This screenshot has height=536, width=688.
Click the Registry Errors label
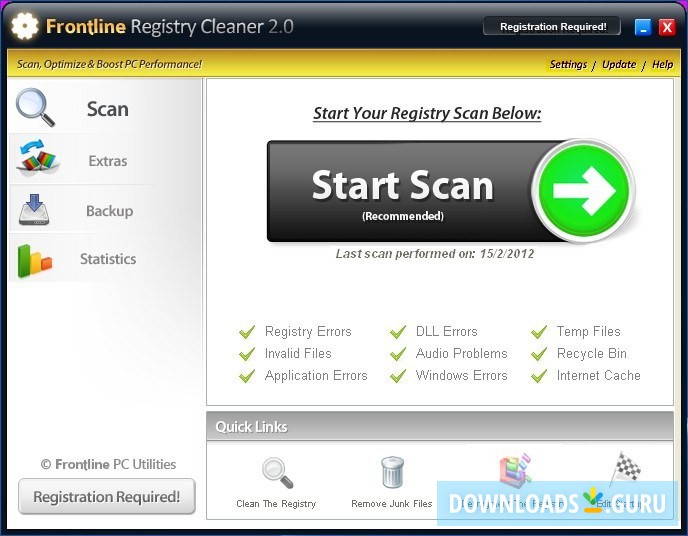tap(308, 332)
